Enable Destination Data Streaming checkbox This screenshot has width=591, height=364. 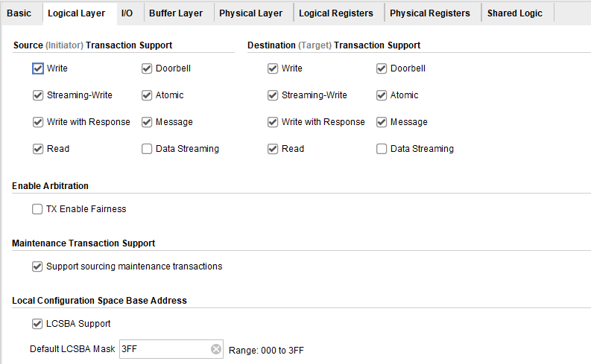pos(382,149)
